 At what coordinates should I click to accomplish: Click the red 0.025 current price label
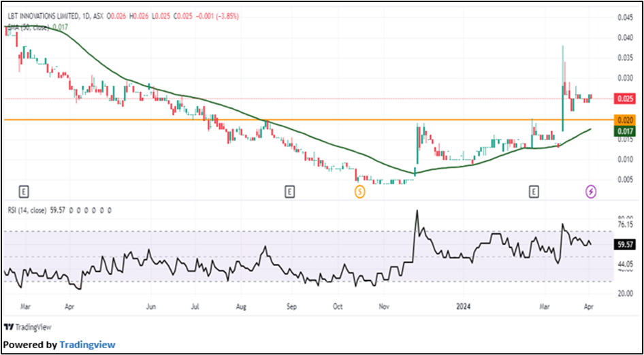click(624, 99)
